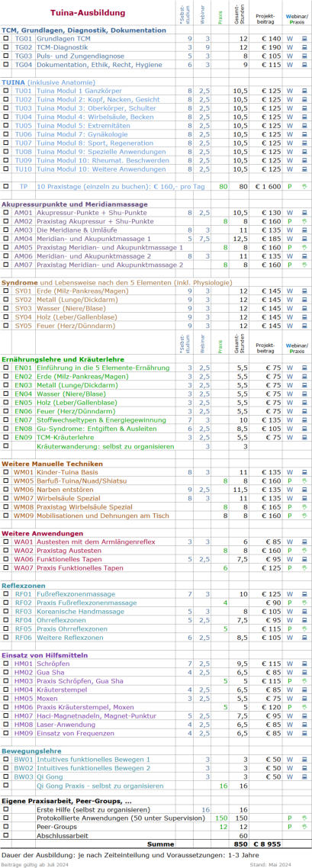
Task: Check the box for BW01 Intuitives funktionelles Bewegen 1
Action: click(x=6, y=759)
